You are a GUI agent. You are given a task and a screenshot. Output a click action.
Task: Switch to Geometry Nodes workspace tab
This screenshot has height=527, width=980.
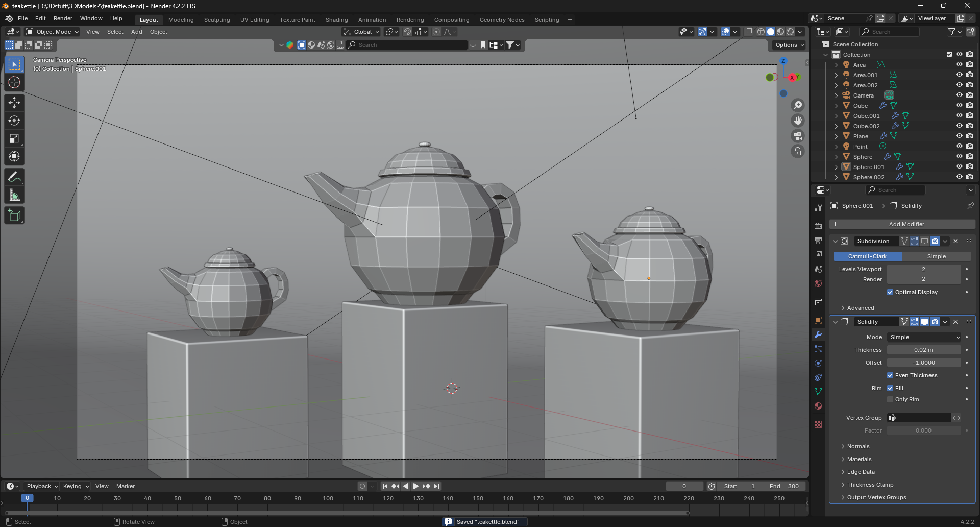[502, 20]
